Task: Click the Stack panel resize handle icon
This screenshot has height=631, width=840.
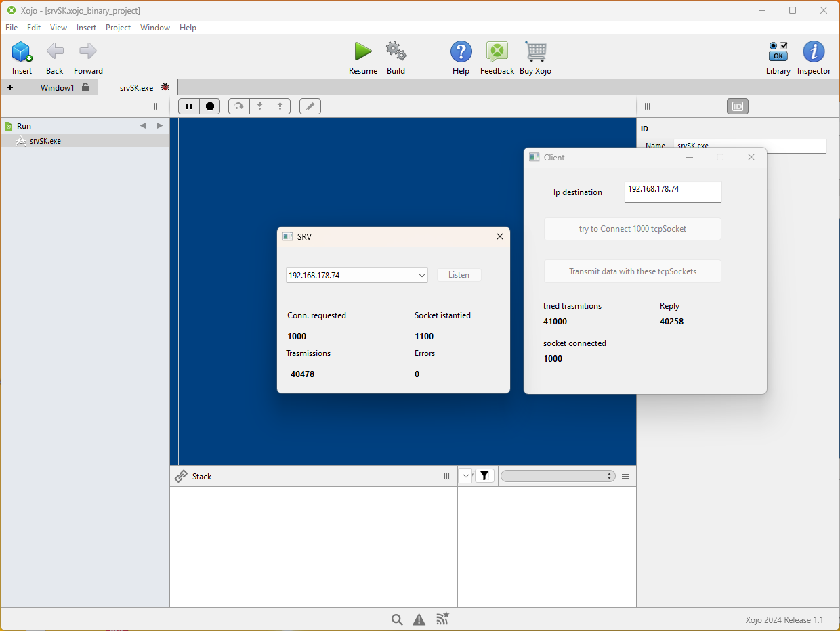Action: tap(446, 476)
